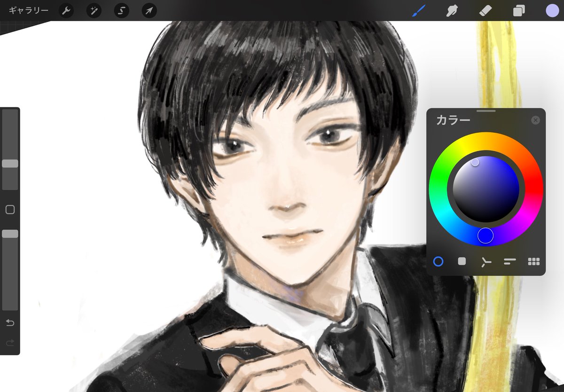Grab the Color panel drag handle bar
The height and width of the screenshot is (392, 564).
click(x=486, y=111)
